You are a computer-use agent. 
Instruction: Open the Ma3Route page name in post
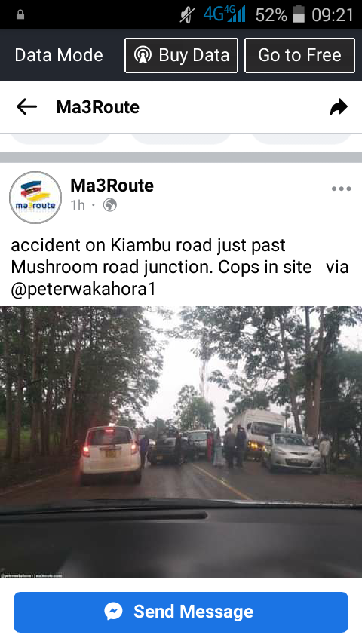[112, 186]
